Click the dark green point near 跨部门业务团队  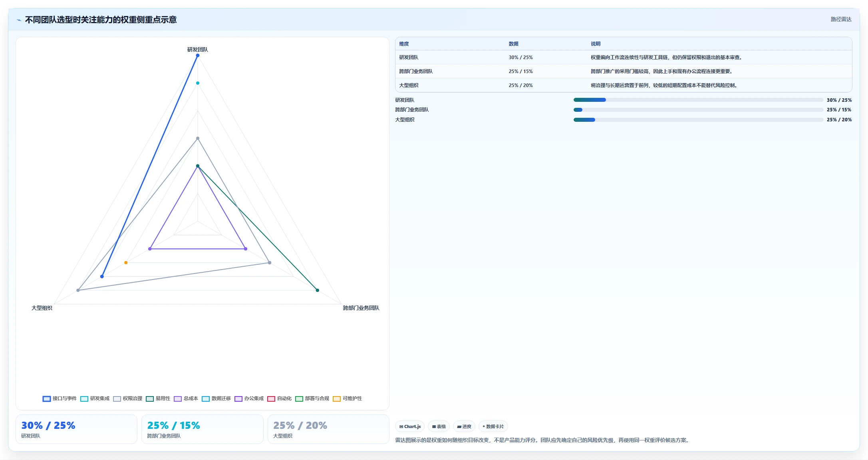click(318, 290)
